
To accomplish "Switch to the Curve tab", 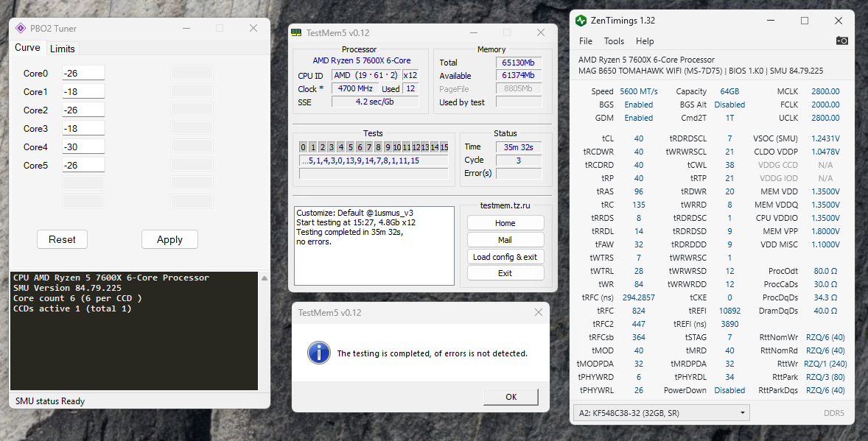I will point(27,48).
